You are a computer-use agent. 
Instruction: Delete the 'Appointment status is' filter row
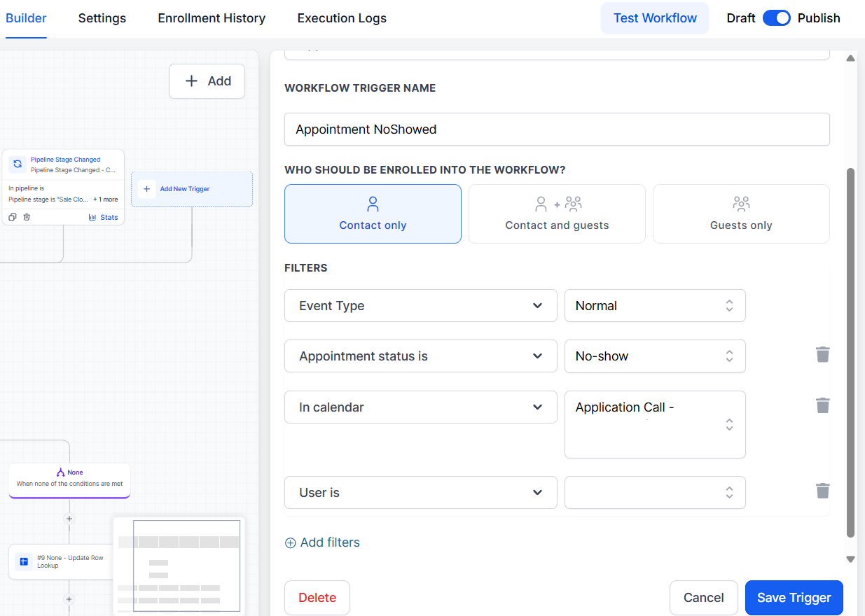pos(822,355)
